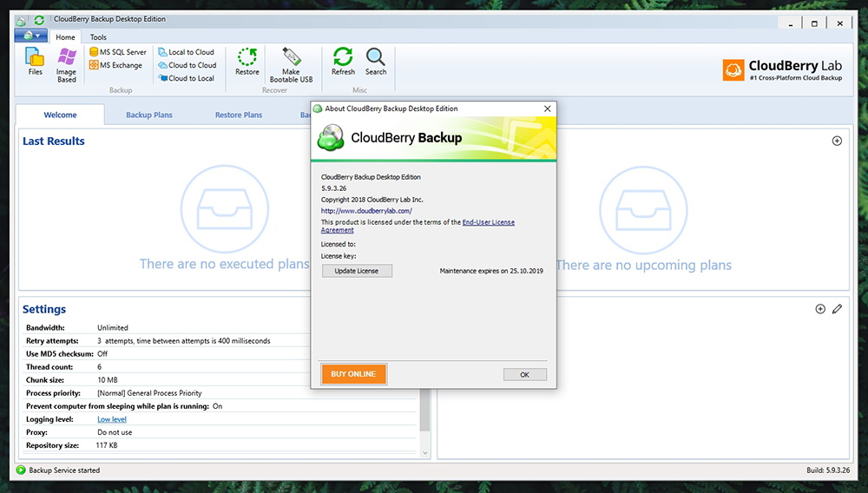Open the Search tool
The image size is (868, 493).
376,62
